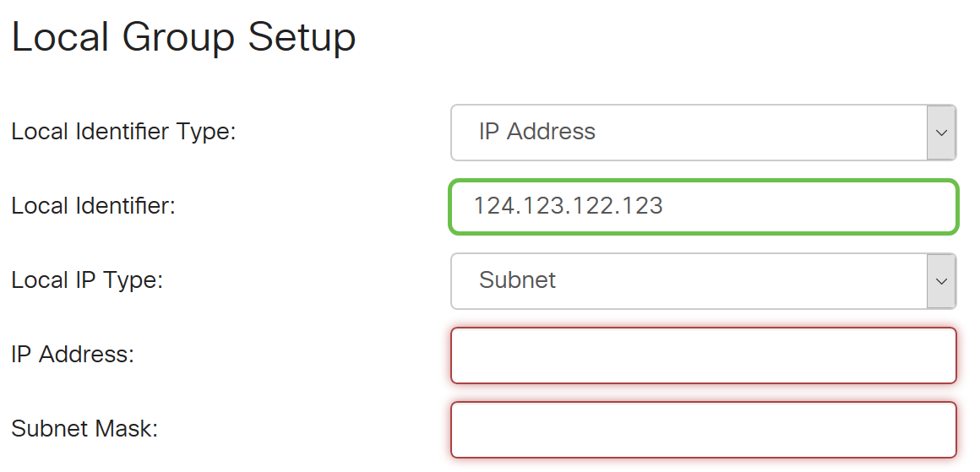Screen dimensions: 980x472
Task: Click the Local IP Type dropdown arrow
Action: point(941,280)
